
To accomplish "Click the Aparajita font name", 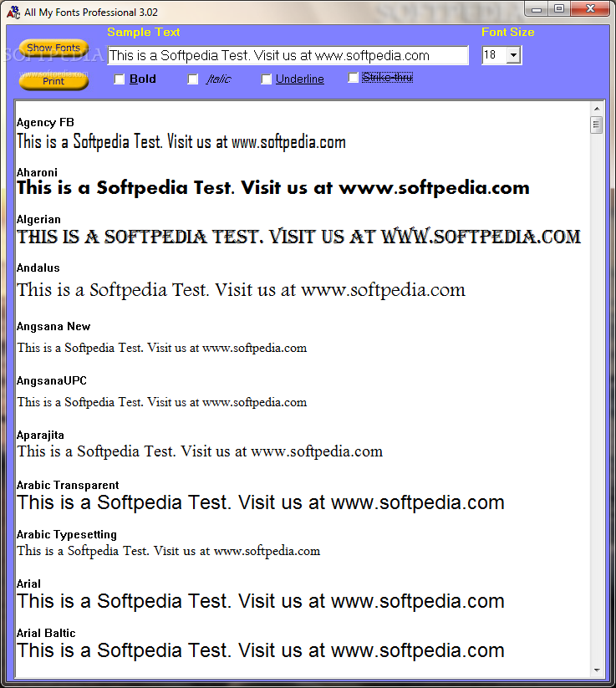I will click(x=40, y=436).
